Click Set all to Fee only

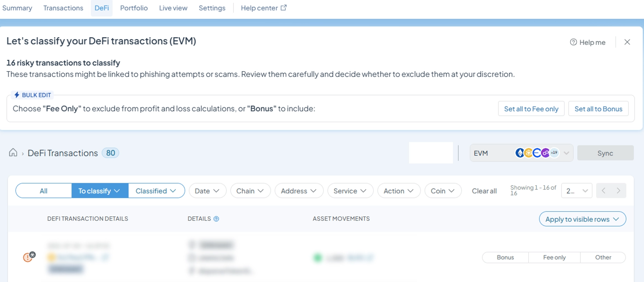[x=531, y=109]
